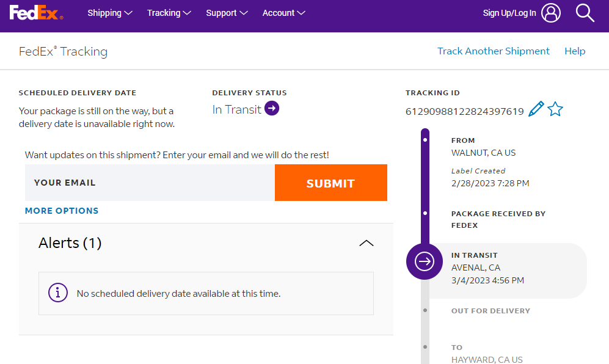Click the pencil edit tracking ID icon
The image size is (609, 364).
(x=536, y=110)
